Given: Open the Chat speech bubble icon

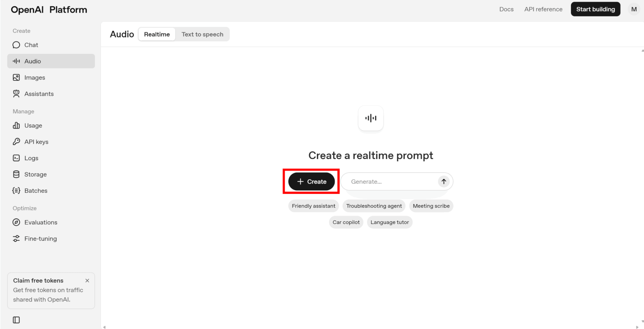Looking at the screenshot, I should pyautogui.click(x=16, y=45).
